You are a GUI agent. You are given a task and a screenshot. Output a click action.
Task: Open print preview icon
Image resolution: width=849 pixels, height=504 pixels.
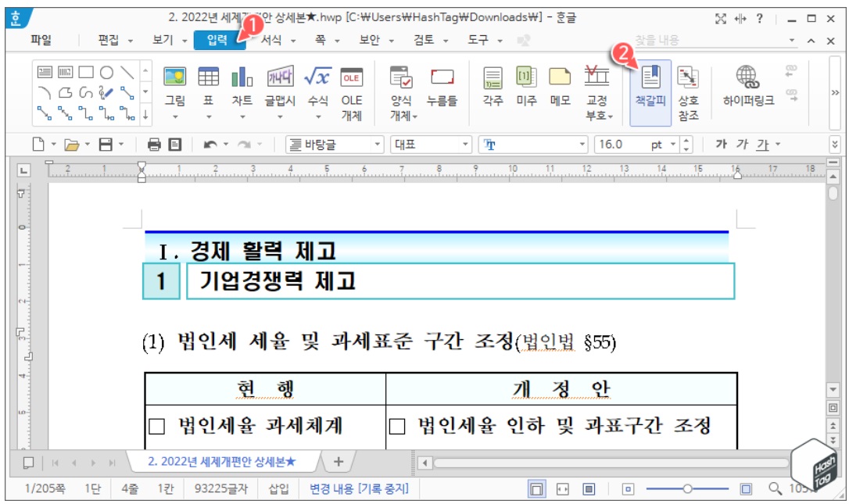[x=175, y=145]
